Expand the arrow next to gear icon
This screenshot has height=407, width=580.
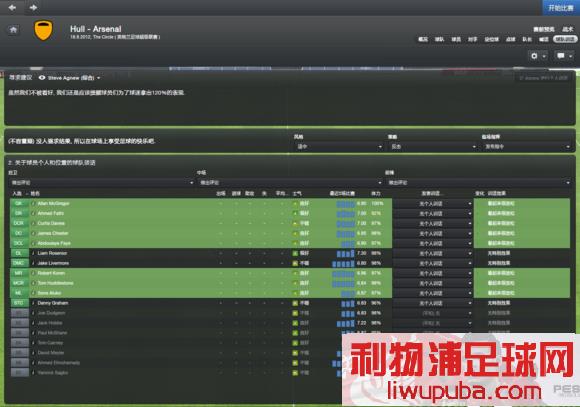coord(544,56)
